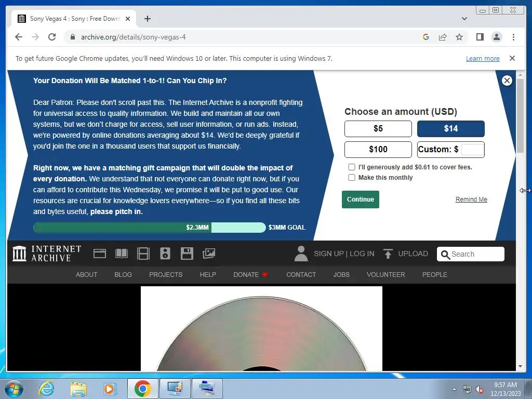This screenshot has width=532, height=399.
Task: Click the user avatar icon
Action: pos(301,254)
